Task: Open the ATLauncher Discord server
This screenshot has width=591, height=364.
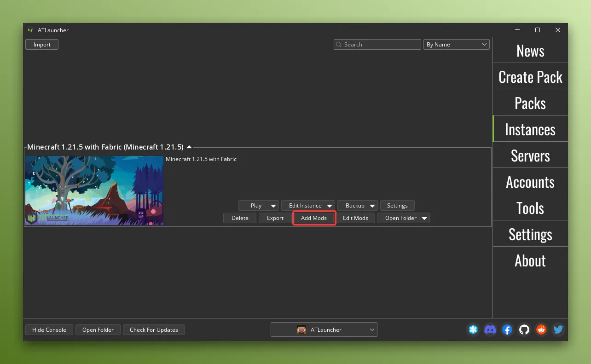Action: point(490,329)
